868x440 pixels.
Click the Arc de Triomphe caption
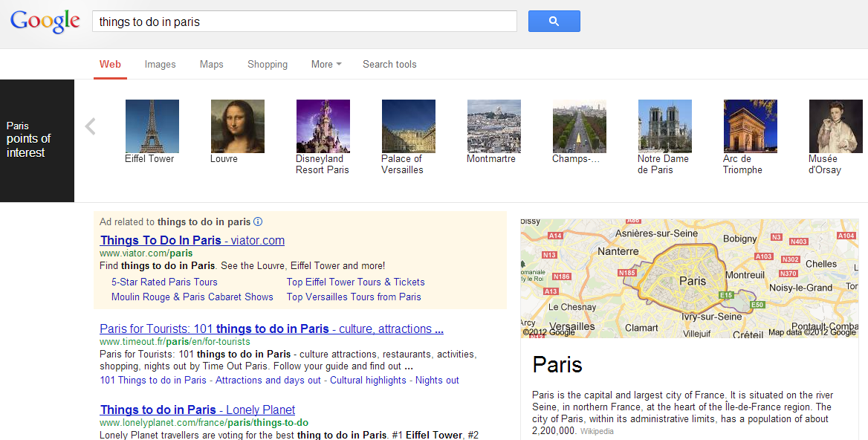pyautogui.click(x=743, y=164)
